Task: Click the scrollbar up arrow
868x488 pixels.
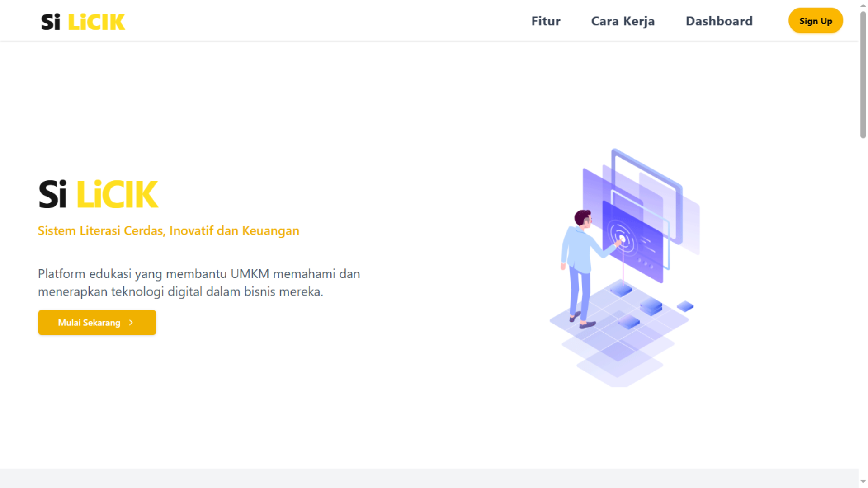Action: point(863,5)
